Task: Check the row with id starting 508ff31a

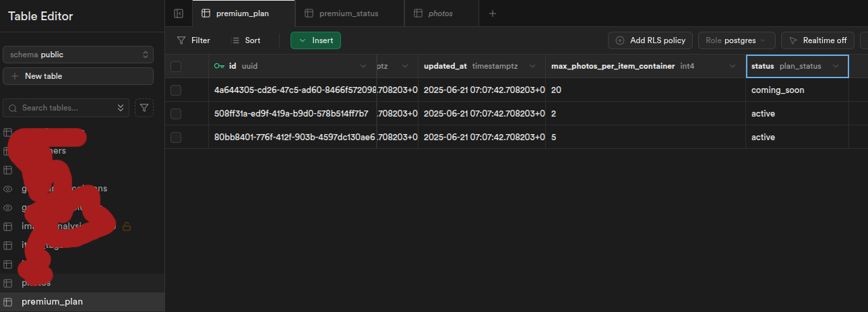Action: click(x=176, y=114)
